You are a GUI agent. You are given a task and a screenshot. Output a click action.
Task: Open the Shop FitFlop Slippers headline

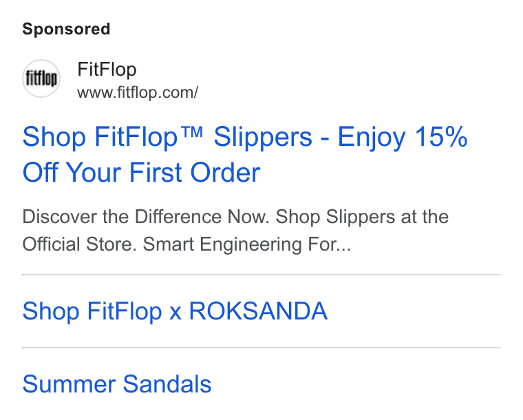pos(245,154)
